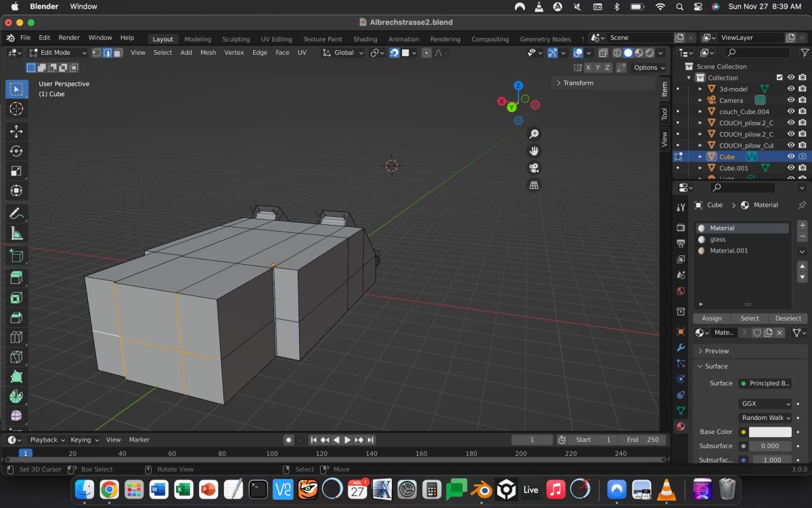Viewport: 812px width, 508px height.
Task: Select the Move tool in the toolbar
Action: [17, 131]
